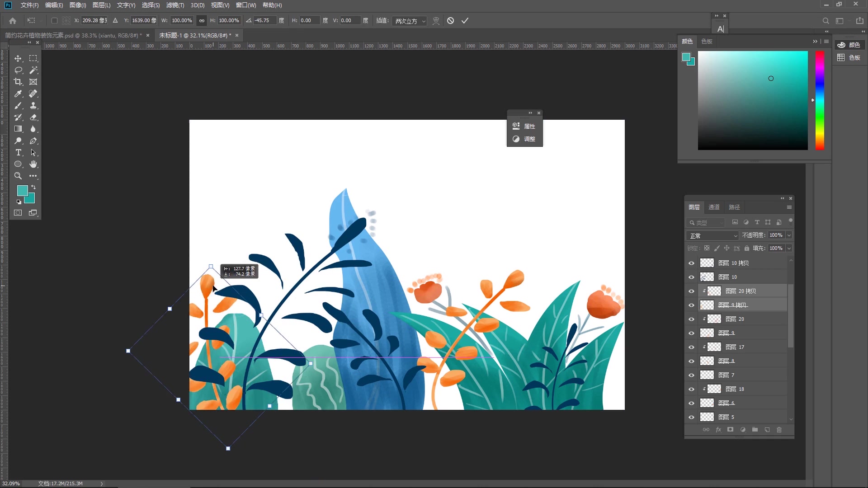Select the Horizontal Type tool

point(18,152)
